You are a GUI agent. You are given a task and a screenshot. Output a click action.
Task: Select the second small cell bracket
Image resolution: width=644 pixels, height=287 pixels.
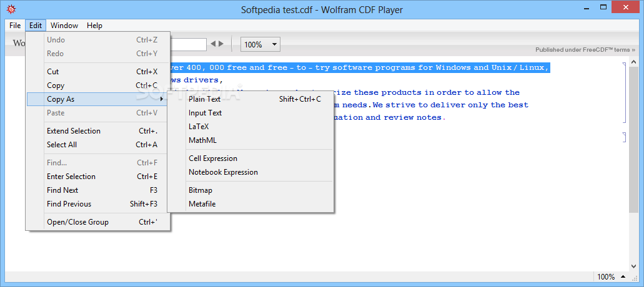624,137
